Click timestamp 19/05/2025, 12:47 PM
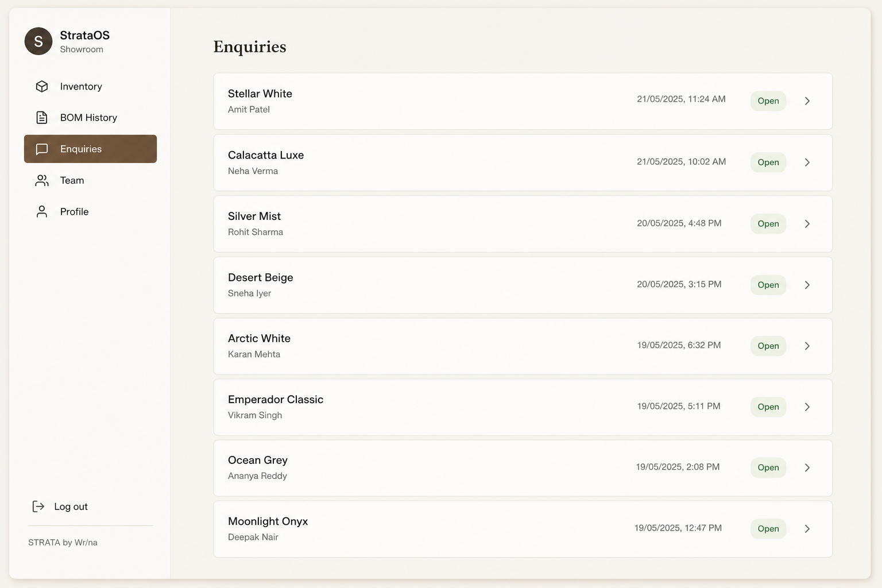This screenshot has width=882, height=588. pyautogui.click(x=678, y=528)
